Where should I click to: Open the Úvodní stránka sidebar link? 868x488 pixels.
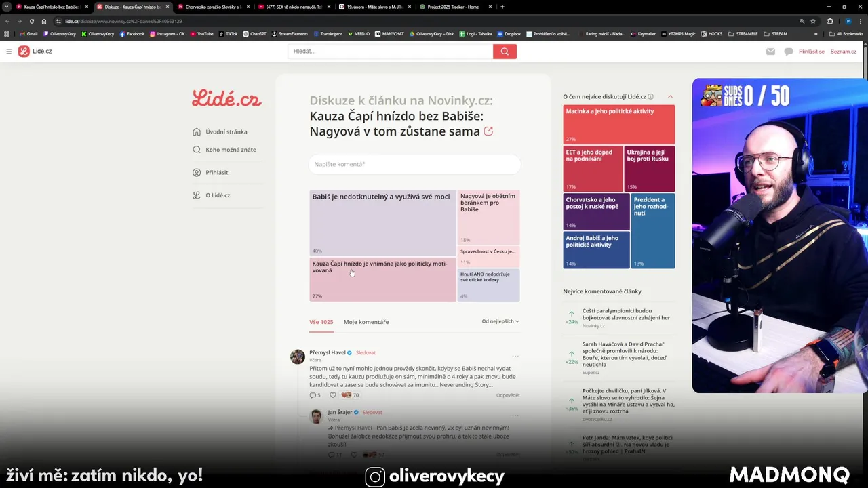[226, 132]
